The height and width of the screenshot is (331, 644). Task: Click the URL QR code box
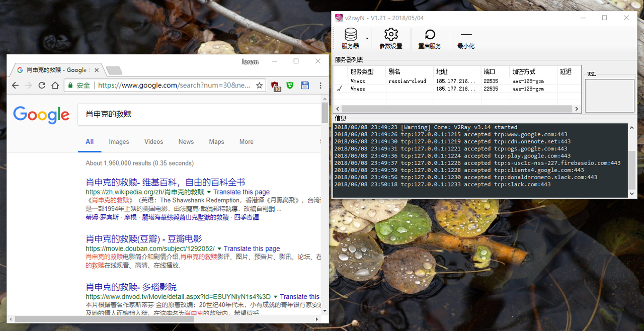[x=609, y=96]
